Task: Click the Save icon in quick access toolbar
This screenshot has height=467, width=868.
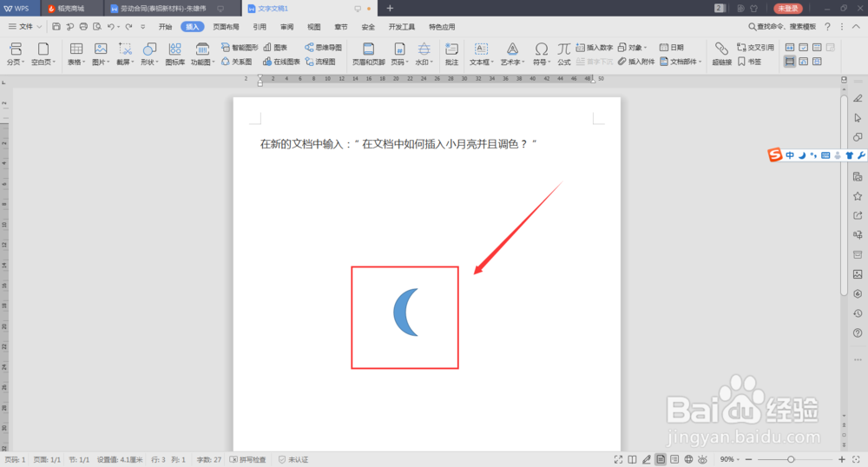Action: [x=56, y=27]
